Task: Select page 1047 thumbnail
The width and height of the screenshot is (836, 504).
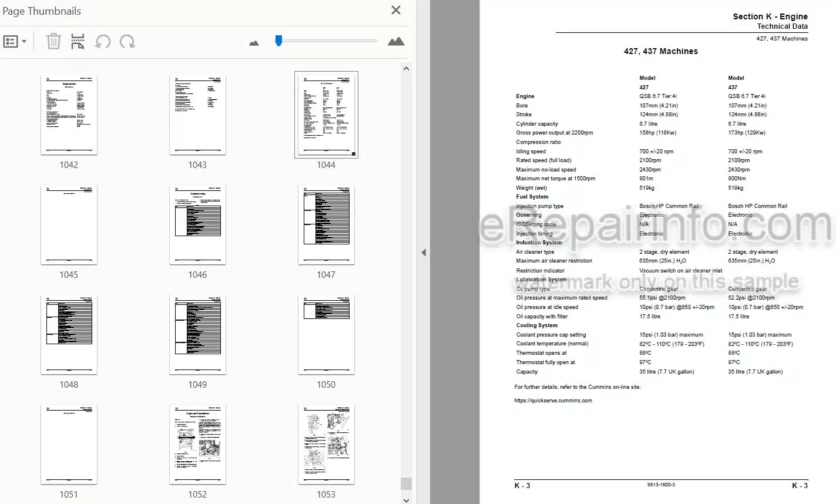Action: pos(326,225)
